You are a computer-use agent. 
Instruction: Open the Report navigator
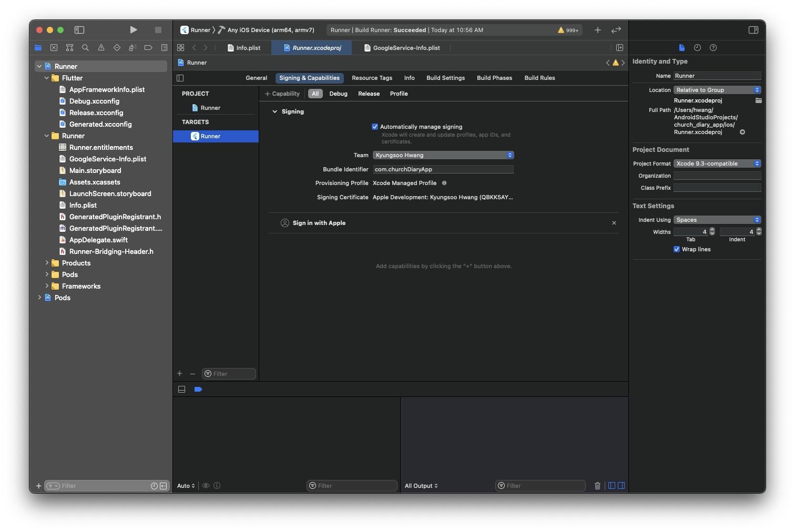click(x=164, y=48)
